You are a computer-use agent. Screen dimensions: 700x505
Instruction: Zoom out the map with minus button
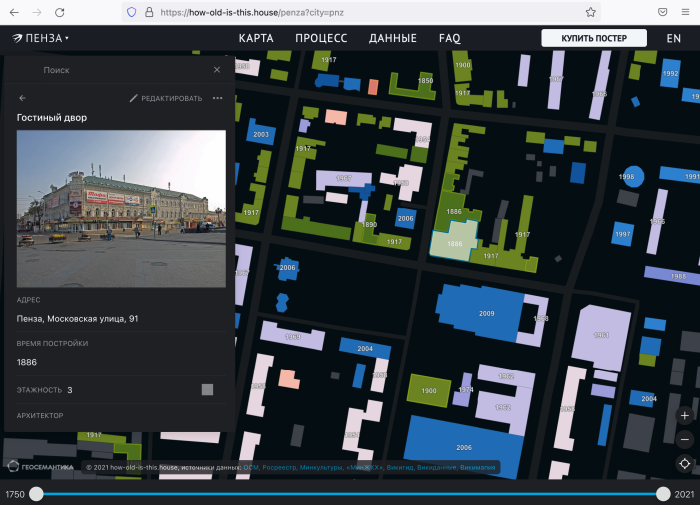[684, 439]
